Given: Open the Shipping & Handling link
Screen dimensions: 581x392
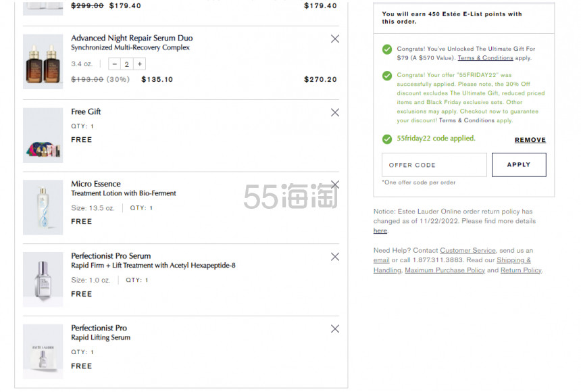Looking at the screenshot, I should click(x=452, y=265).
